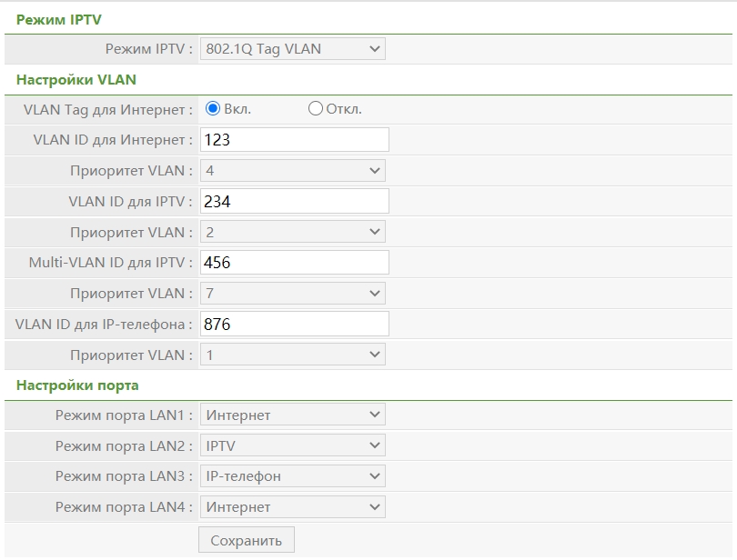Open Режим порта LAN4 dropdown
Viewport: 737px width, 560px height.
292,507
